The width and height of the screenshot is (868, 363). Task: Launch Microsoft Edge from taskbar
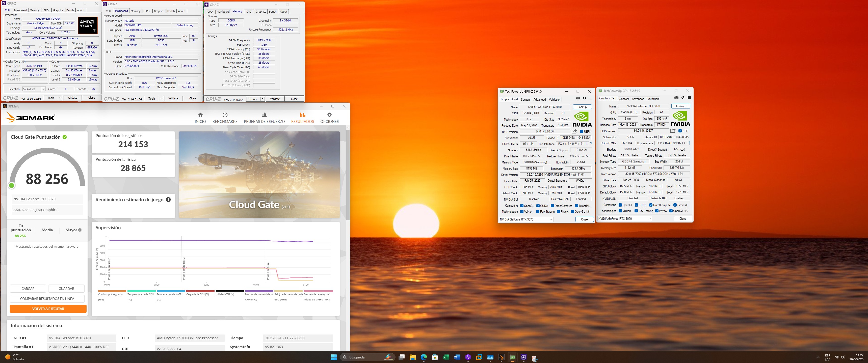(x=424, y=357)
